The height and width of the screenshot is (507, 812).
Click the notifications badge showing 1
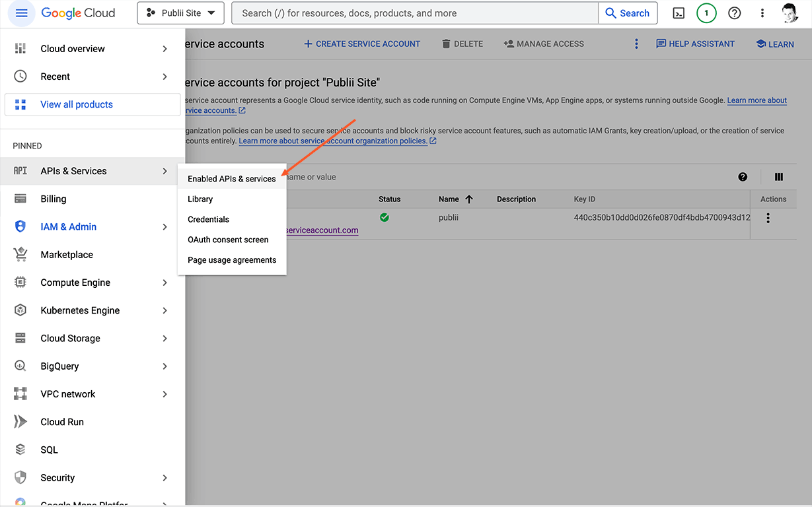click(706, 13)
